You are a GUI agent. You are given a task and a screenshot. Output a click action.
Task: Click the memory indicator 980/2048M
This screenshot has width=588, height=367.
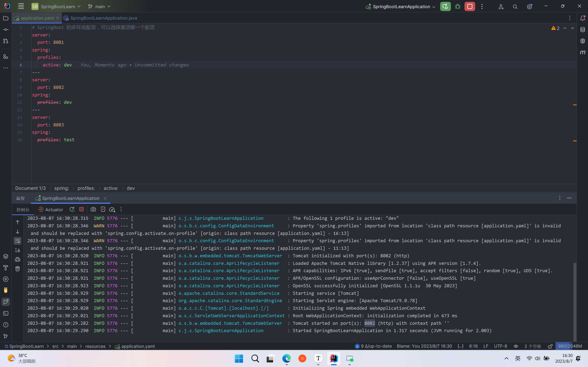570,346
